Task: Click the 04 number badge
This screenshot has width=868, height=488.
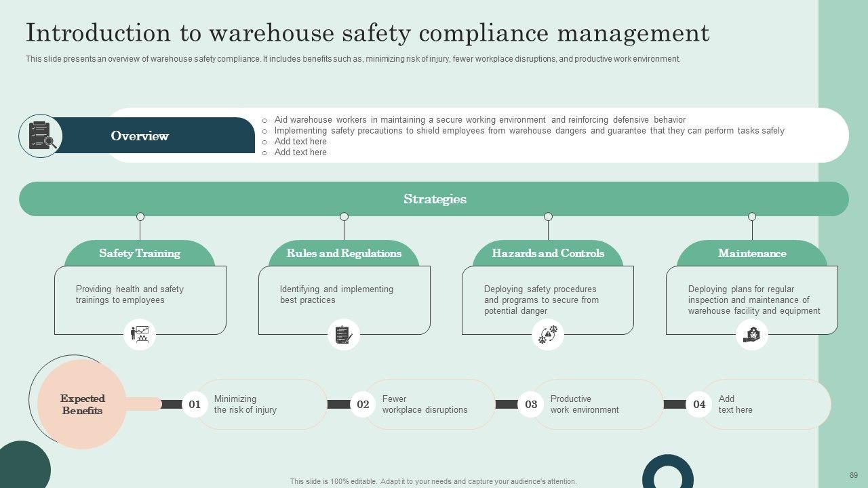Action: (699, 405)
